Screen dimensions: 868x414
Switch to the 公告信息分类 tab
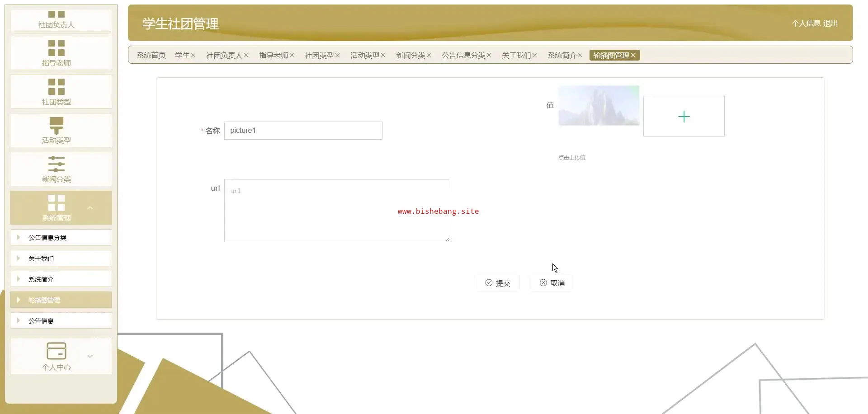coord(463,55)
